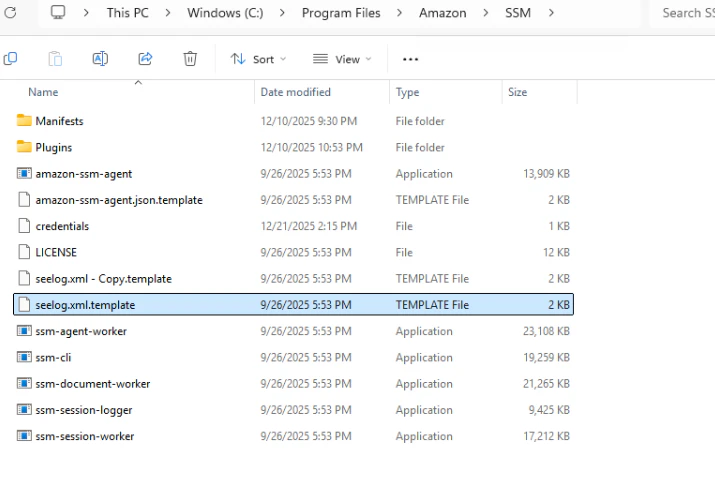Click the Copy icon in toolbar
The width and height of the screenshot is (715, 480).
click(x=10, y=59)
